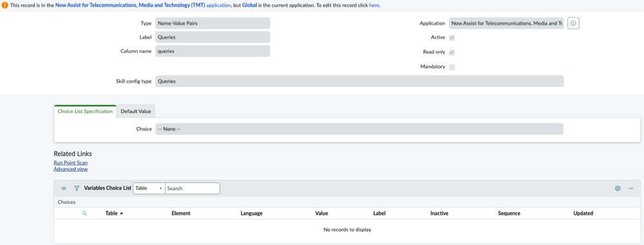Click the Application field

pyautogui.click(x=507, y=23)
